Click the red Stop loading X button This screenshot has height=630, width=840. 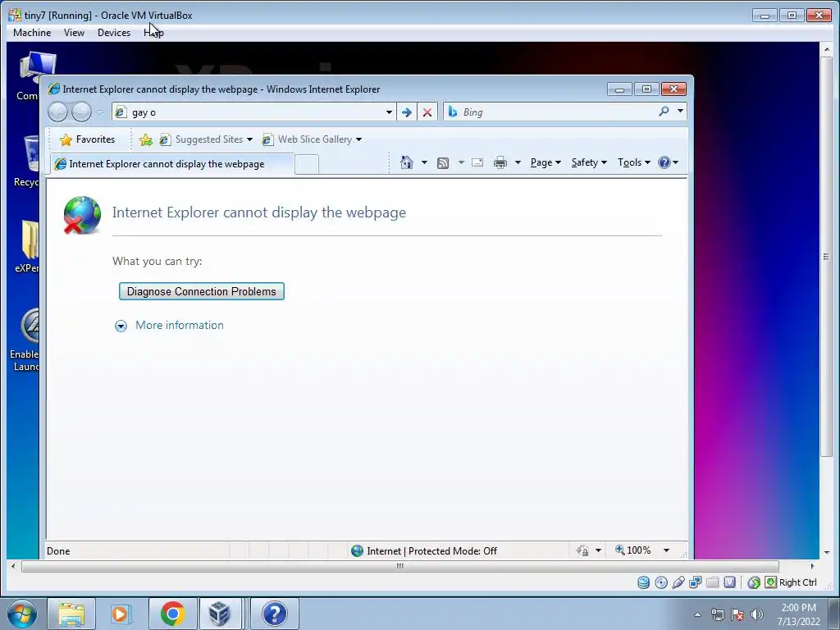(427, 112)
